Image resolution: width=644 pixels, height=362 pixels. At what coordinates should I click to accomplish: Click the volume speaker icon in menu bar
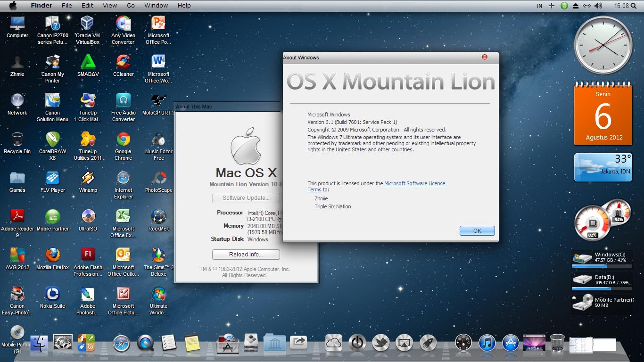tap(598, 6)
